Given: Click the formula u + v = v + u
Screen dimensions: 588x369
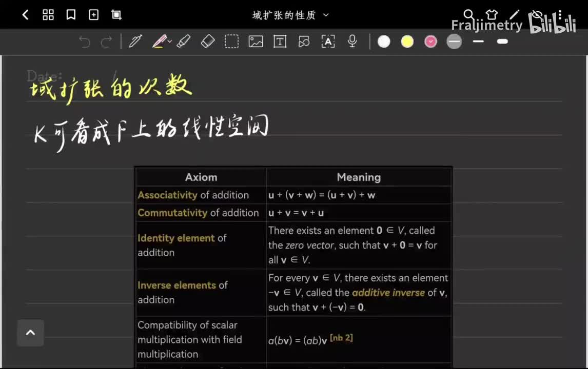Looking at the screenshot, I should pyautogui.click(x=296, y=213).
